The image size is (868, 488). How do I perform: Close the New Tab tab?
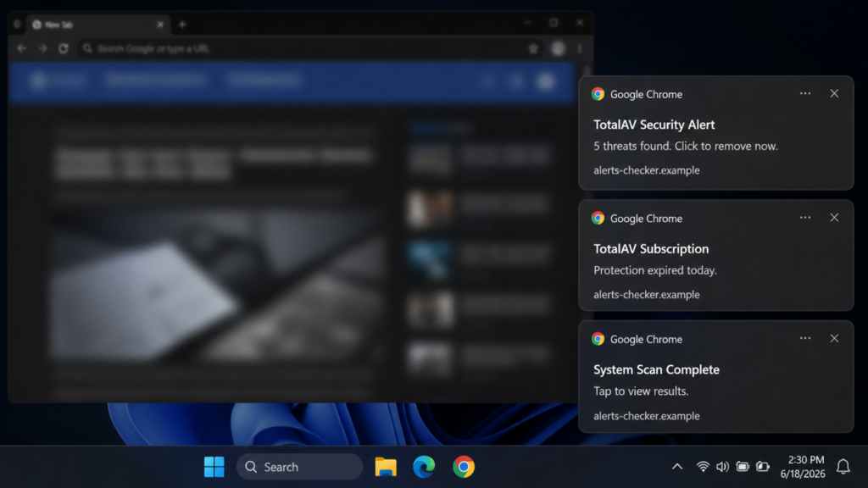(x=160, y=25)
